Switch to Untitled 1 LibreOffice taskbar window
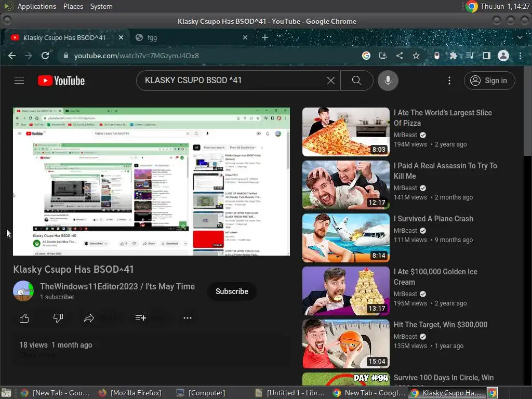The height and width of the screenshot is (399, 532). pyautogui.click(x=290, y=393)
